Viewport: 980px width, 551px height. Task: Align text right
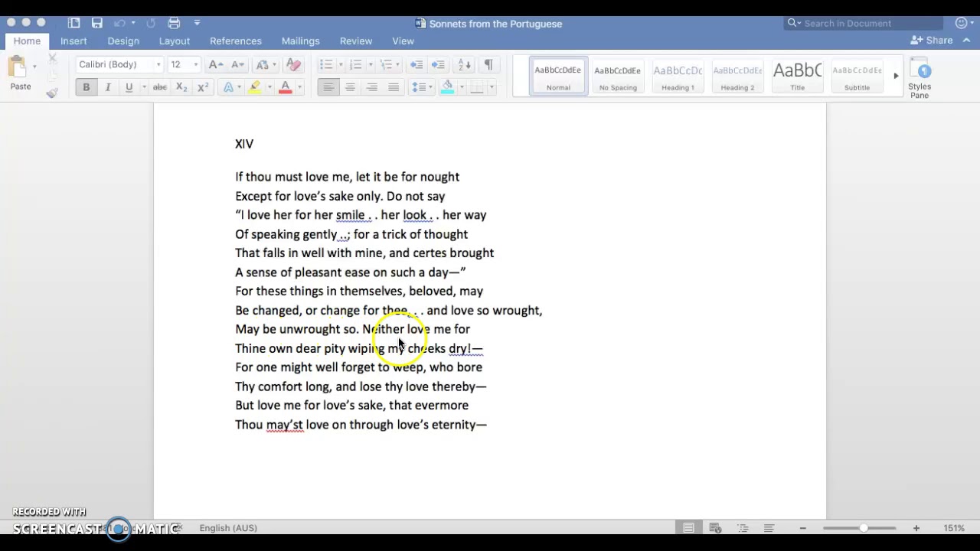371,87
